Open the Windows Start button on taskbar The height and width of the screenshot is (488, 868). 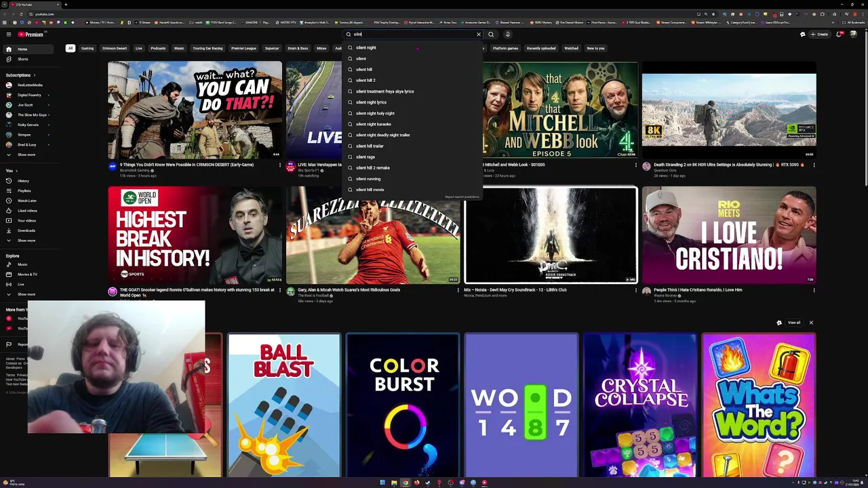(x=382, y=483)
